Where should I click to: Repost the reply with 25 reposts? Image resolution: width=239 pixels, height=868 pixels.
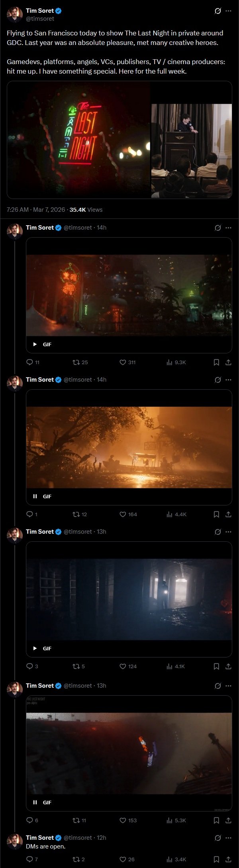point(76,362)
